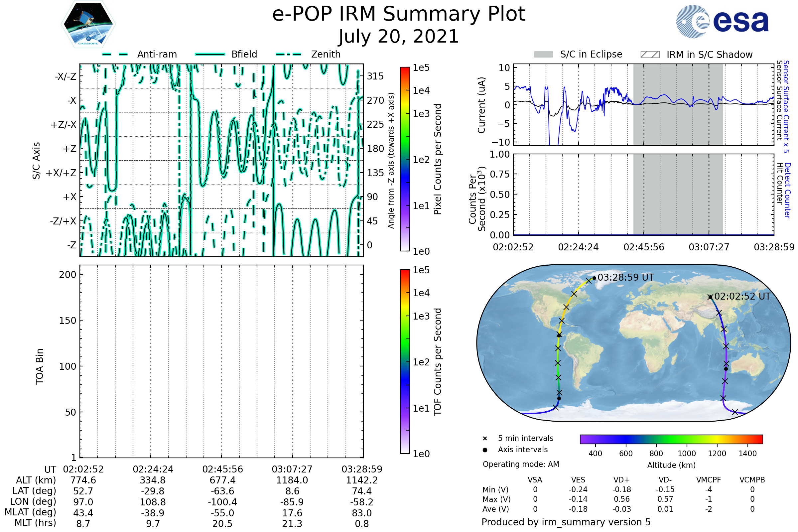This screenshot has height=532, width=798.
Task: Click the Bfield solid line legend marker
Action: pyautogui.click(x=210, y=54)
